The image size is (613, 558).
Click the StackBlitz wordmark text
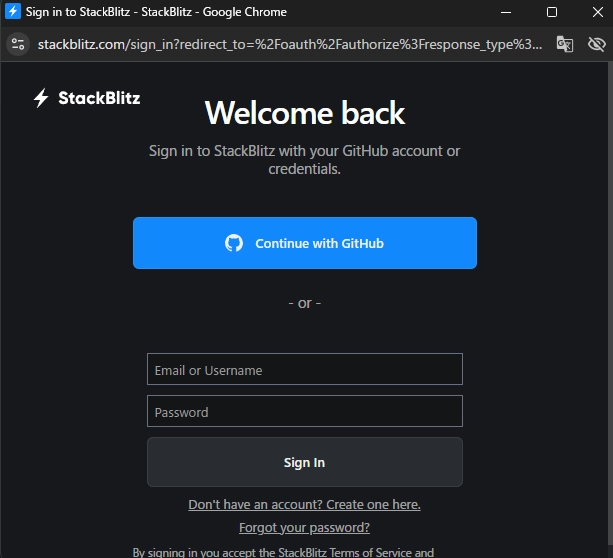tap(99, 98)
